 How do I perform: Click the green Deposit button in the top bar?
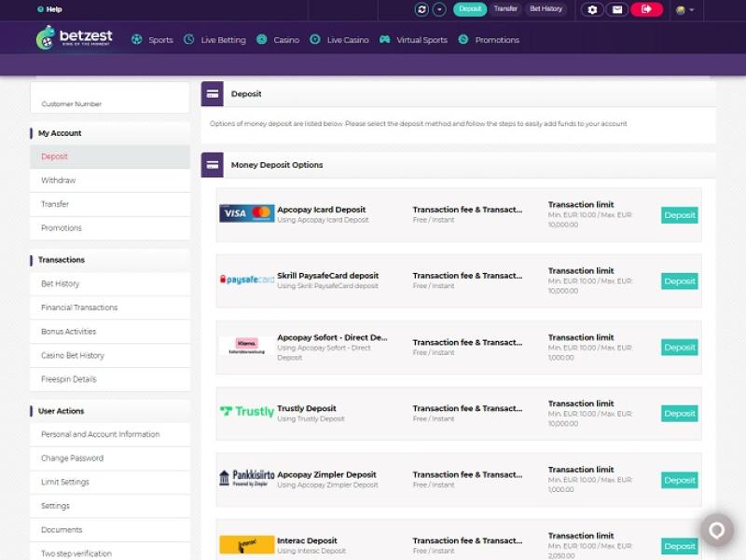(470, 9)
